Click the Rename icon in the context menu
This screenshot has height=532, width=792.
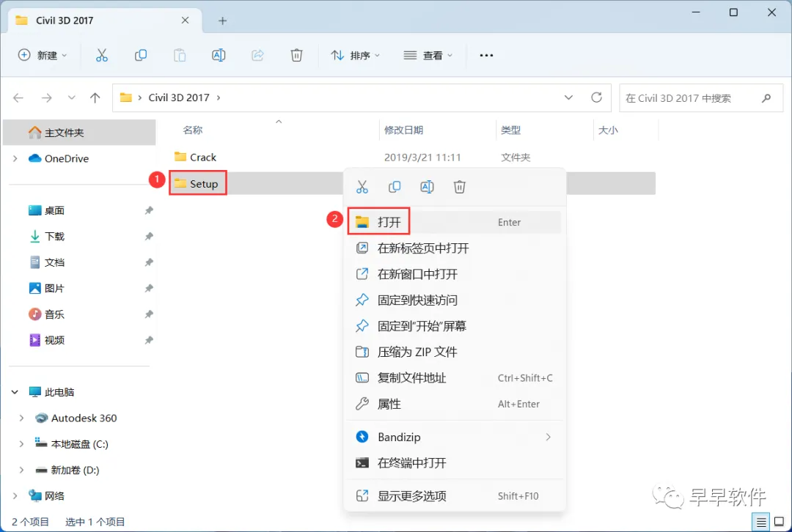coord(427,187)
